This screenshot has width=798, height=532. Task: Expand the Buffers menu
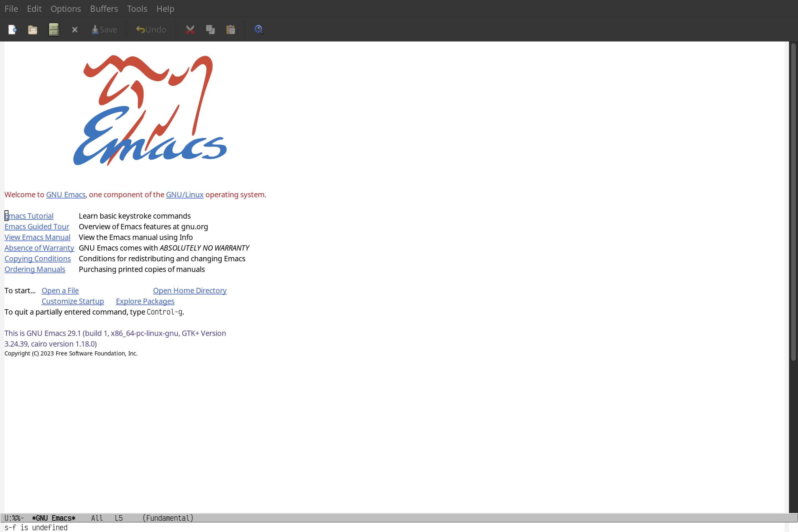[103, 8]
